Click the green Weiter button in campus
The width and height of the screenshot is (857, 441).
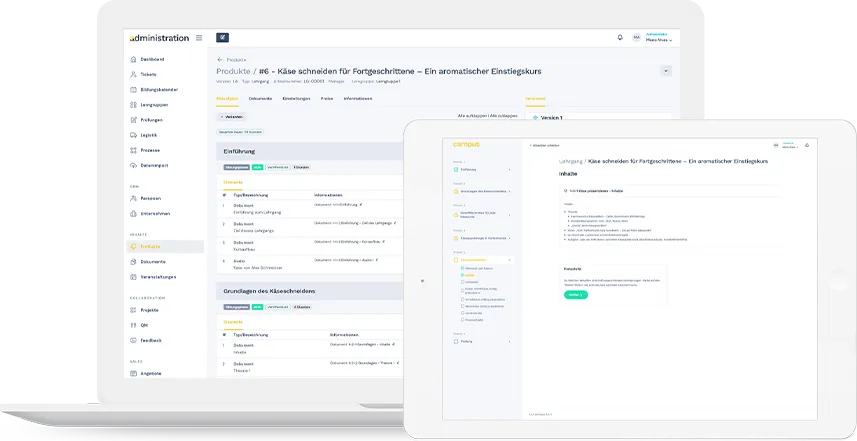pyautogui.click(x=576, y=295)
